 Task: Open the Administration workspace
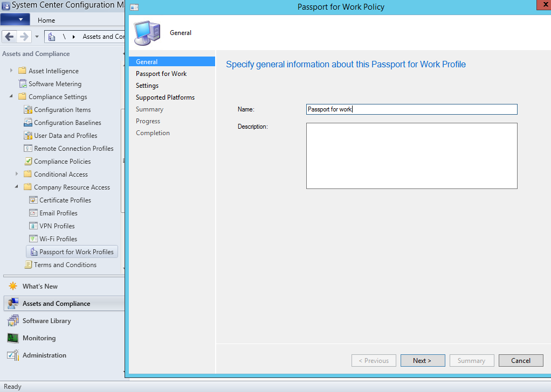pyautogui.click(x=44, y=355)
